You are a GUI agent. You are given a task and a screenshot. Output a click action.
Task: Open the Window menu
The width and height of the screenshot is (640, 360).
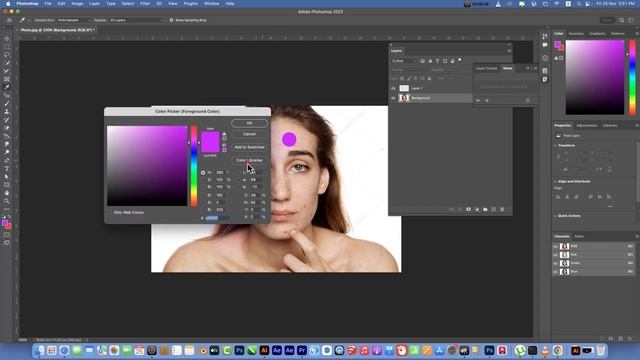click(x=211, y=4)
